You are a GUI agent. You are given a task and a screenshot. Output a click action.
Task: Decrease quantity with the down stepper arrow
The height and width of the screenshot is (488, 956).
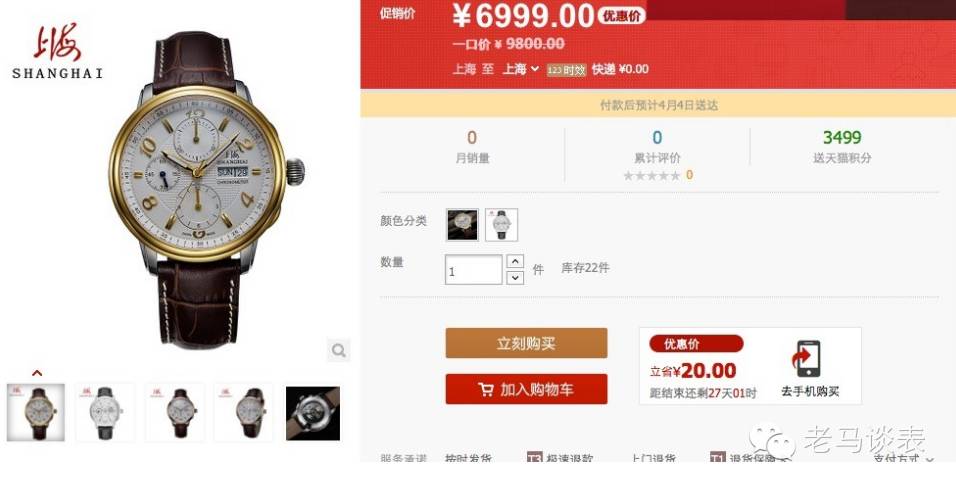tap(515, 278)
